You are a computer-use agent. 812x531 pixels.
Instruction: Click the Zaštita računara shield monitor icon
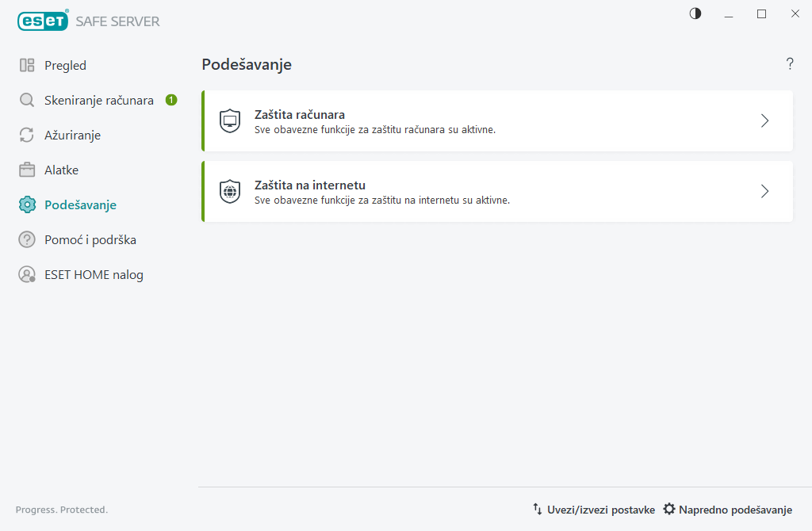point(230,120)
